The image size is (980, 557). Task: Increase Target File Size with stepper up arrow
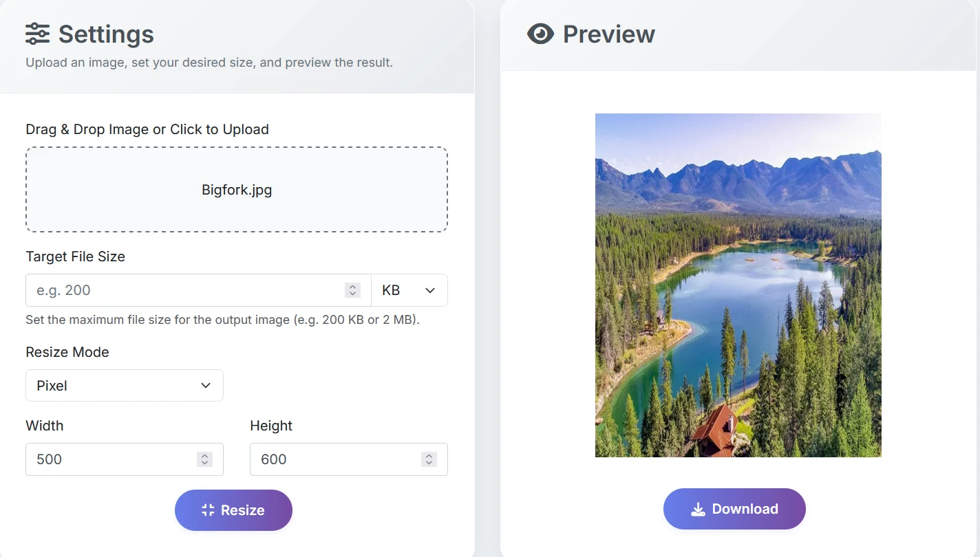[x=352, y=287]
